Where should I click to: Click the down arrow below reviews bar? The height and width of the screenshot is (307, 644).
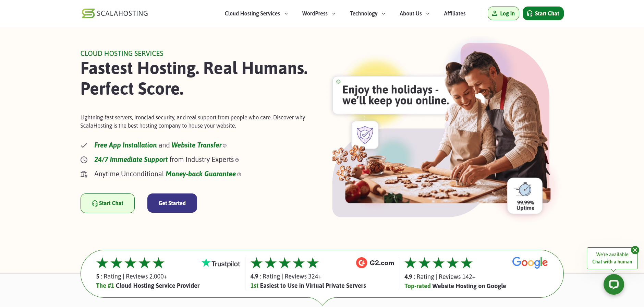(322, 302)
